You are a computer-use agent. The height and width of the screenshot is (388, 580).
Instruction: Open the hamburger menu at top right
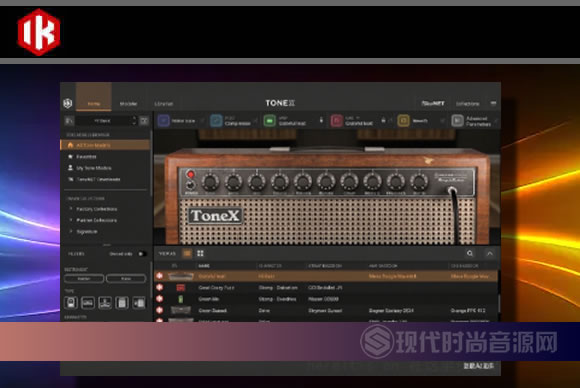493,103
